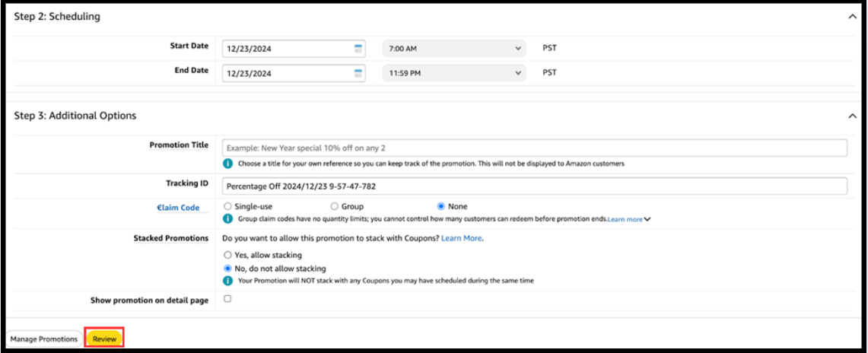Collapse the Step 3: Additional Options section
Viewport: 868px width, 353px height.
(852, 116)
